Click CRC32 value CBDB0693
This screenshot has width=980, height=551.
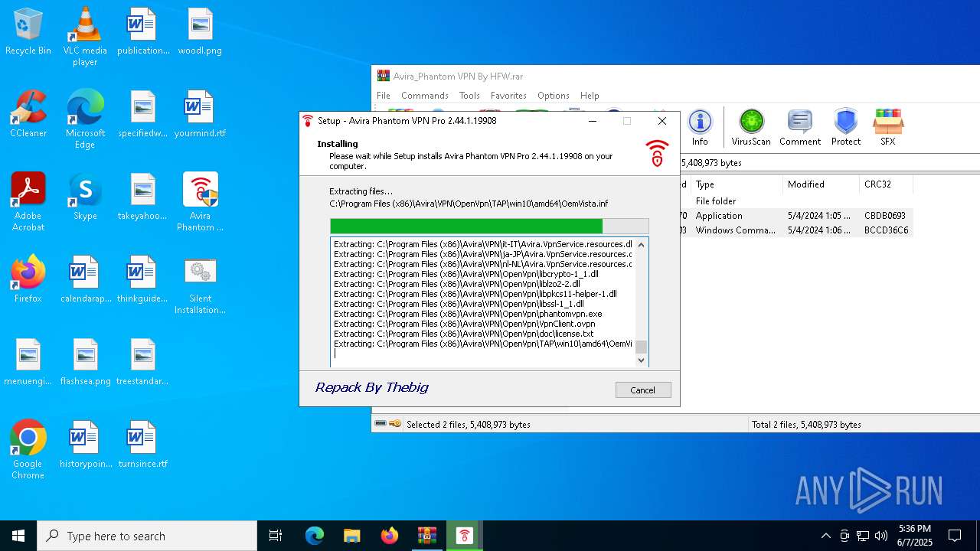[885, 216]
